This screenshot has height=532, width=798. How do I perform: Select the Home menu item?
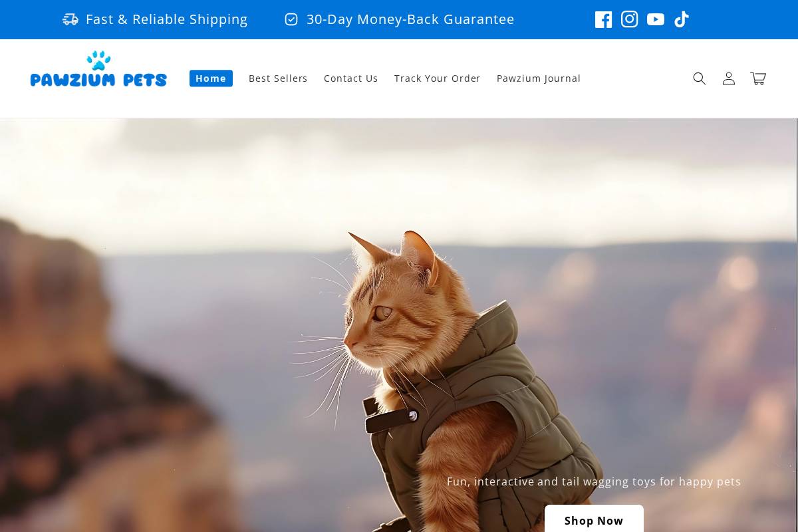(x=211, y=78)
